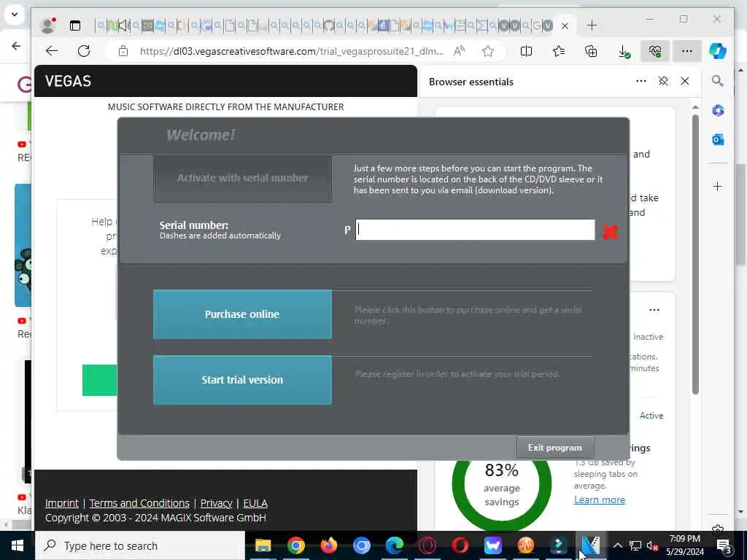Click the Exit program button
The image size is (747, 560).
point(555,448)
